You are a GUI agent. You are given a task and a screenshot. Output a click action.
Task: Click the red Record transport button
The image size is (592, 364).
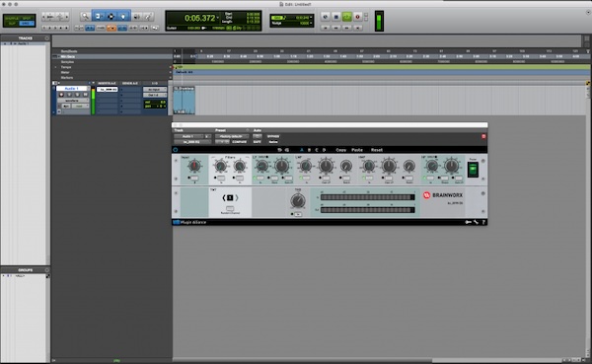[x=357, y=17]
